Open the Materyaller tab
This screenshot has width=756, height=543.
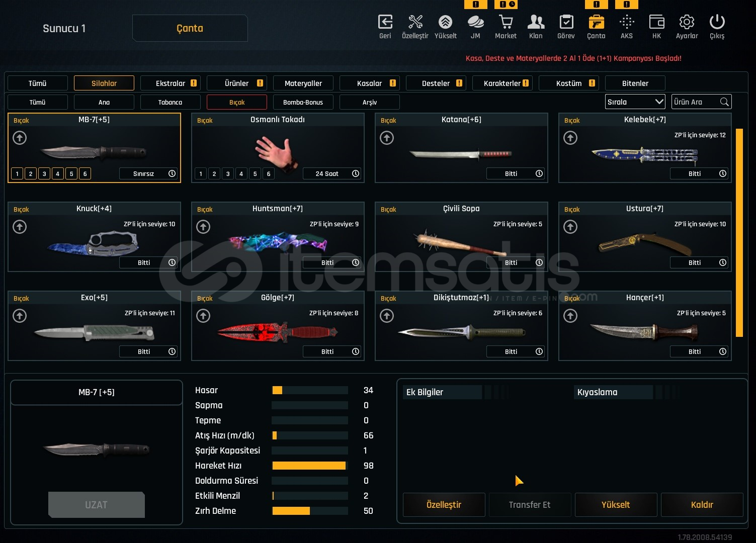pyautogui.click(x=303, y=83)
